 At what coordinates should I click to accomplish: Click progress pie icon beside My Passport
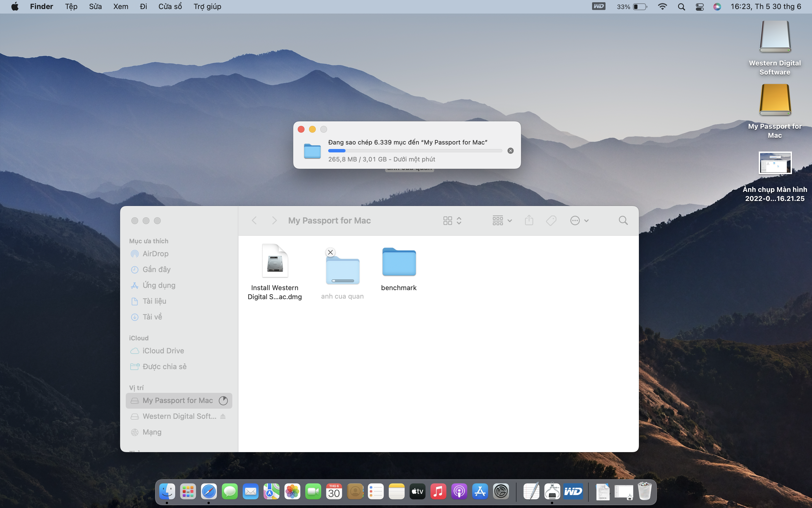[223, 400]
